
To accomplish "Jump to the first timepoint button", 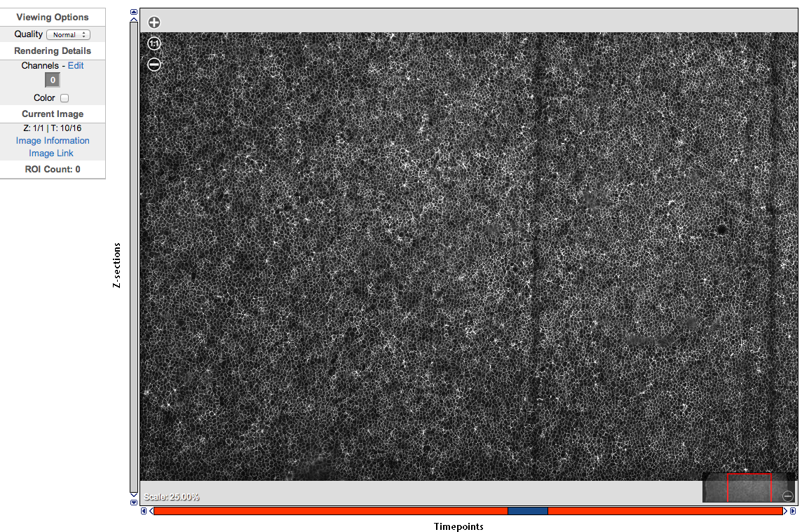I will (x=144, y=511).
